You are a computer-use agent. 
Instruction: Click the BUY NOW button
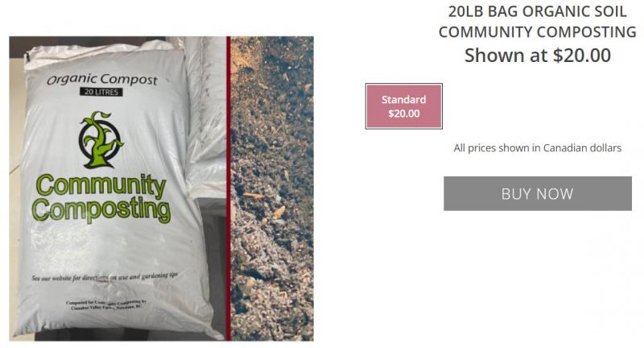pos(537,193)
